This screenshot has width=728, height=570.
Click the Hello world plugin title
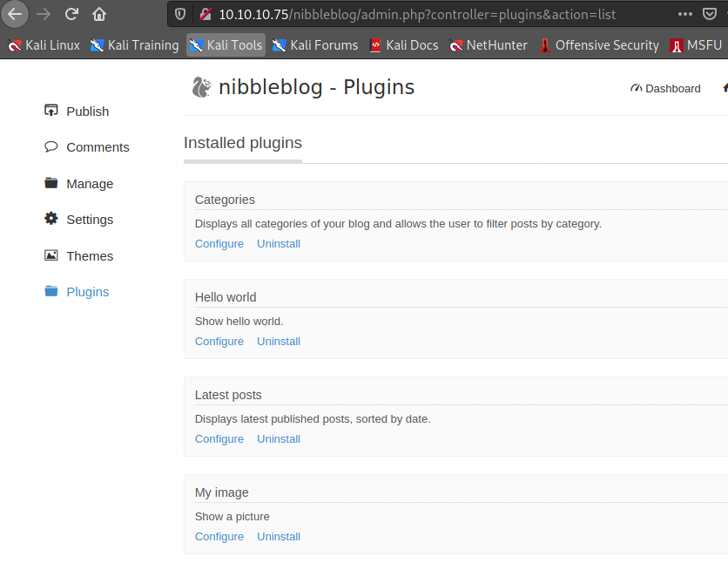point(226,297)
